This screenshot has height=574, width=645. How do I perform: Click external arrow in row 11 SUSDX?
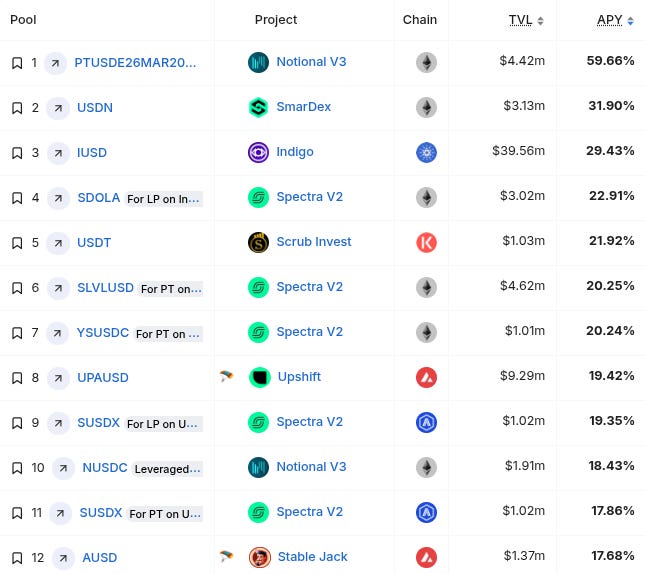(x=60, y=513)
